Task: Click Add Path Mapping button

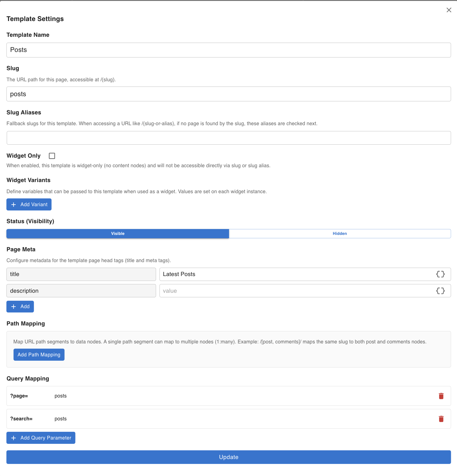Action: click(39, 355)
